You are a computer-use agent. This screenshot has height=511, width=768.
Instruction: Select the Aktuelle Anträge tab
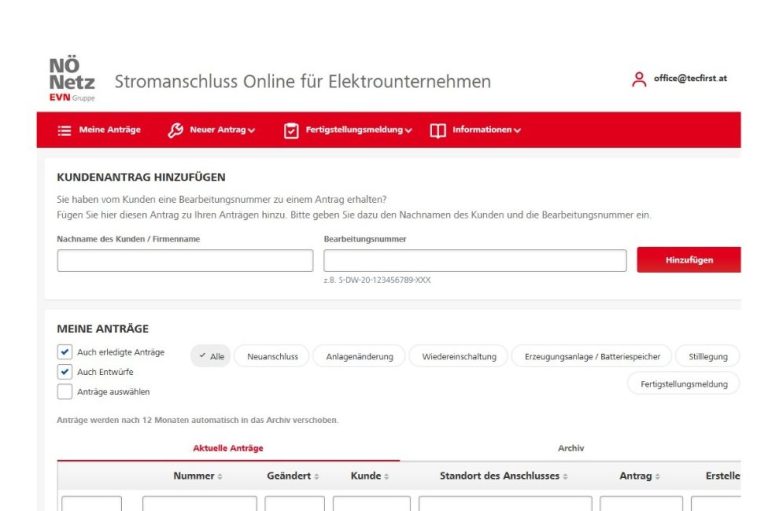click(x=228, y=448)
